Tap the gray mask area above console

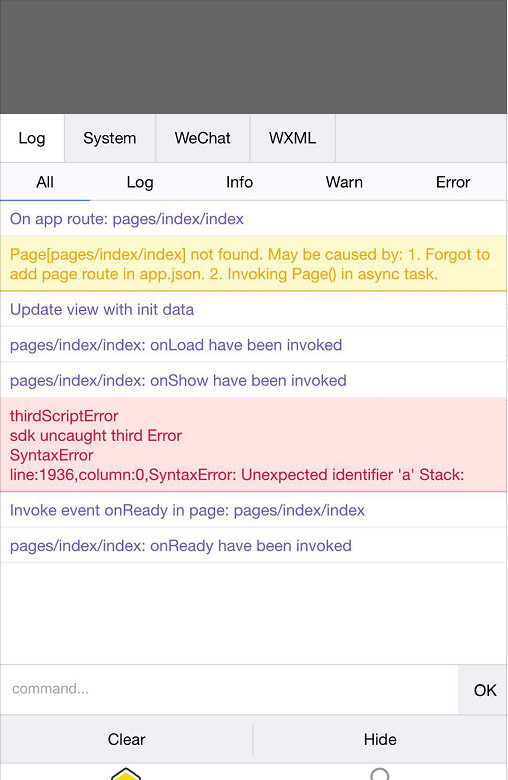click(x=253, y=57)
